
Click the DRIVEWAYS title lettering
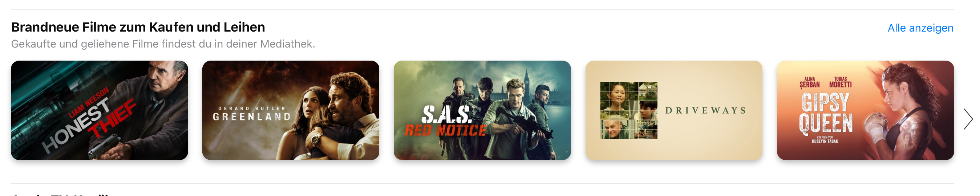coord(705,111)
